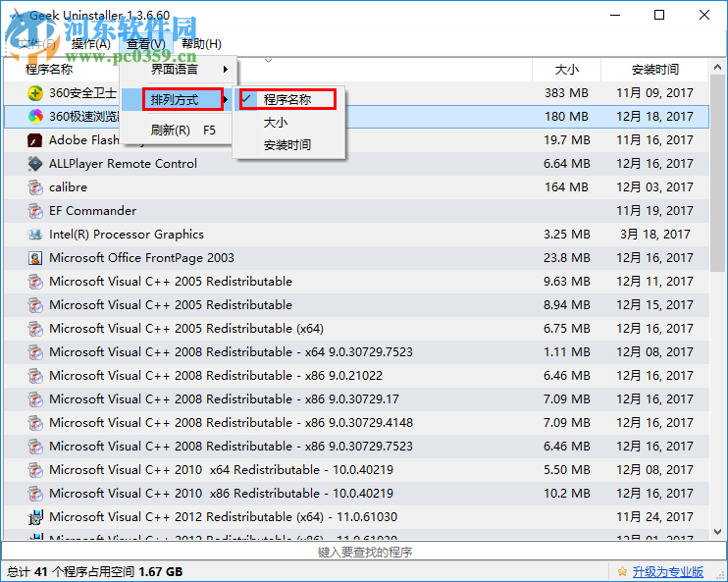Click the calibre installer icon
The height and width of the screenshot is (582, 728).
[x=35, y=187]
